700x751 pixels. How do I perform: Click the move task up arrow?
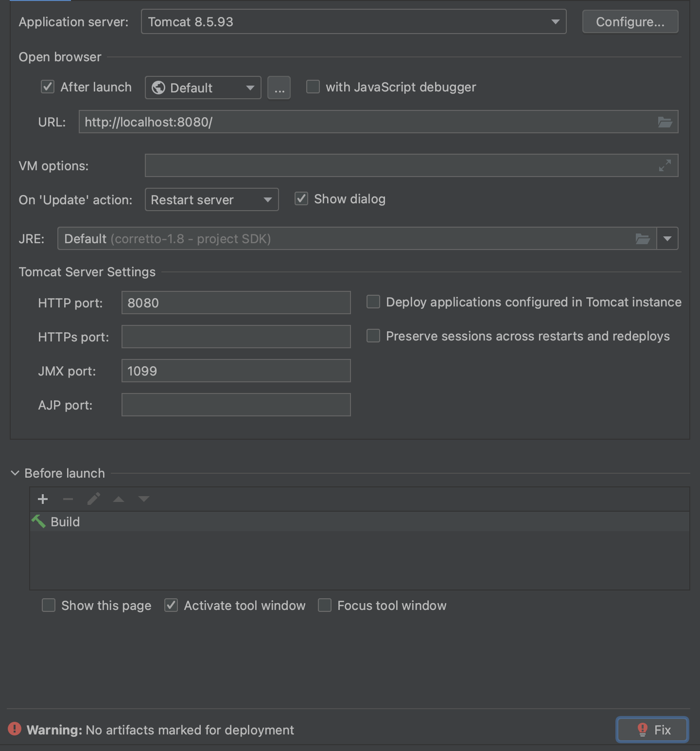click(x=119, y=499)
